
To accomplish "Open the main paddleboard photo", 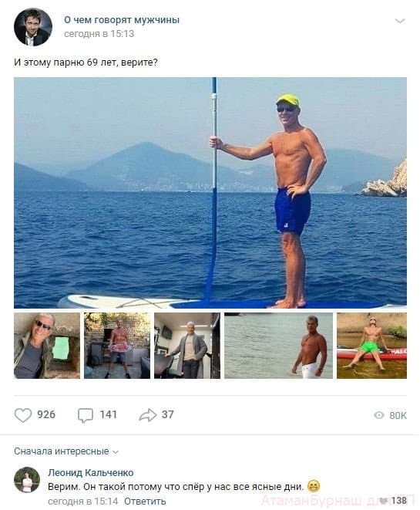I will pos(210,193).
